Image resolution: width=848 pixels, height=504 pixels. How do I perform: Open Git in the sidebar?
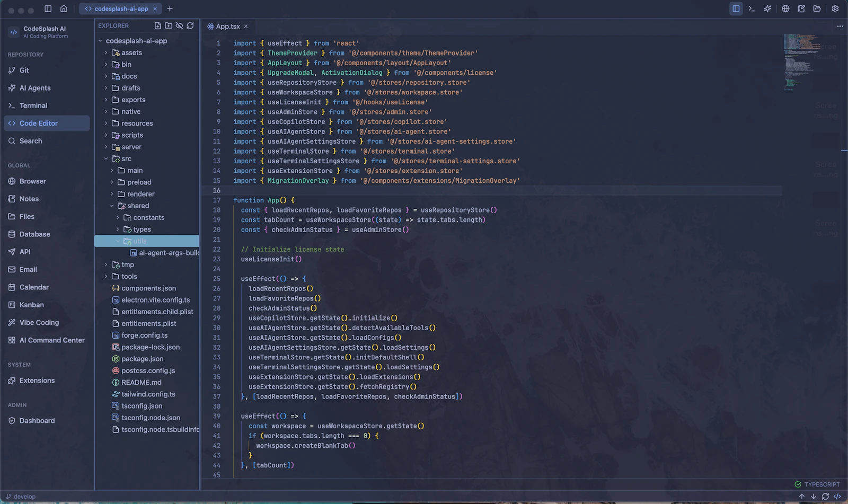tap(47, 70)
